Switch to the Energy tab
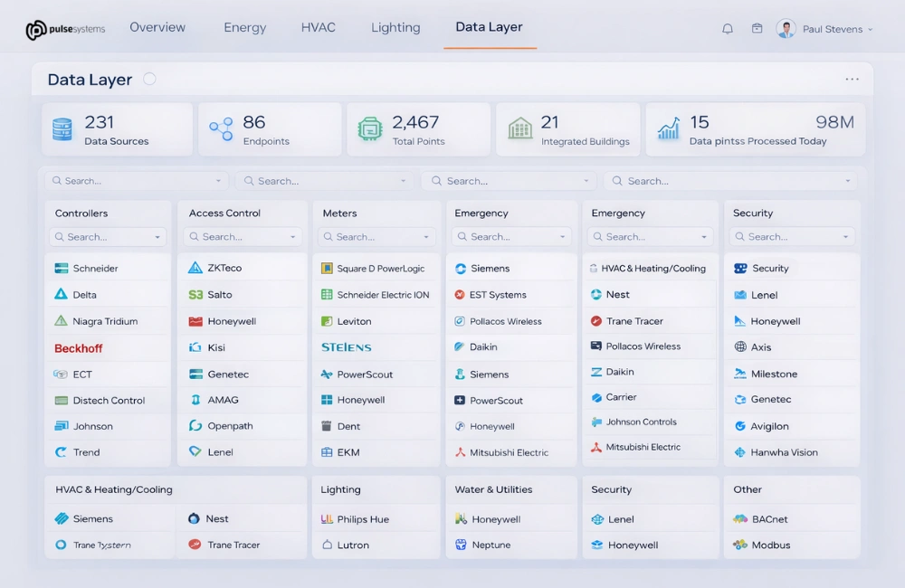Screen dimensions: 905x588 244,28
